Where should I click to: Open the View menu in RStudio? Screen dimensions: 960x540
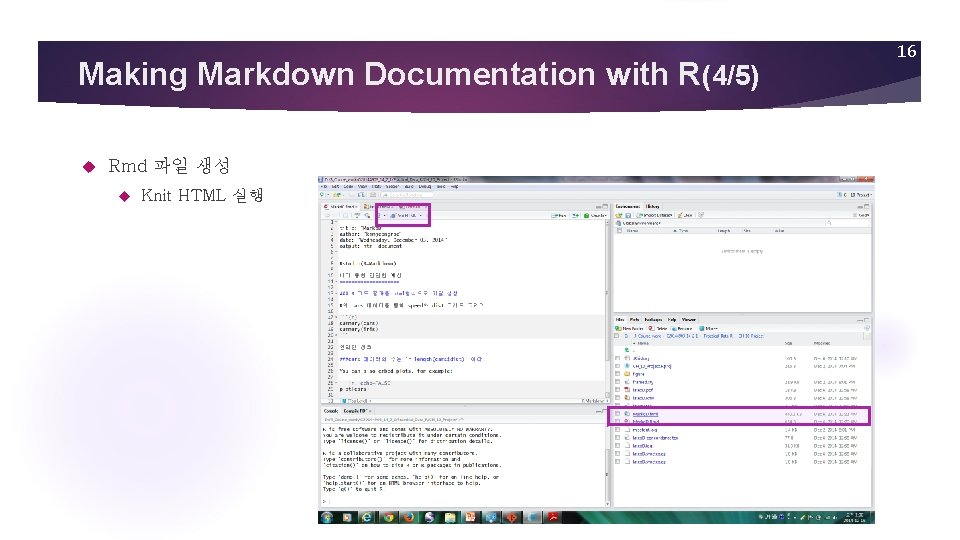(362, 187)
